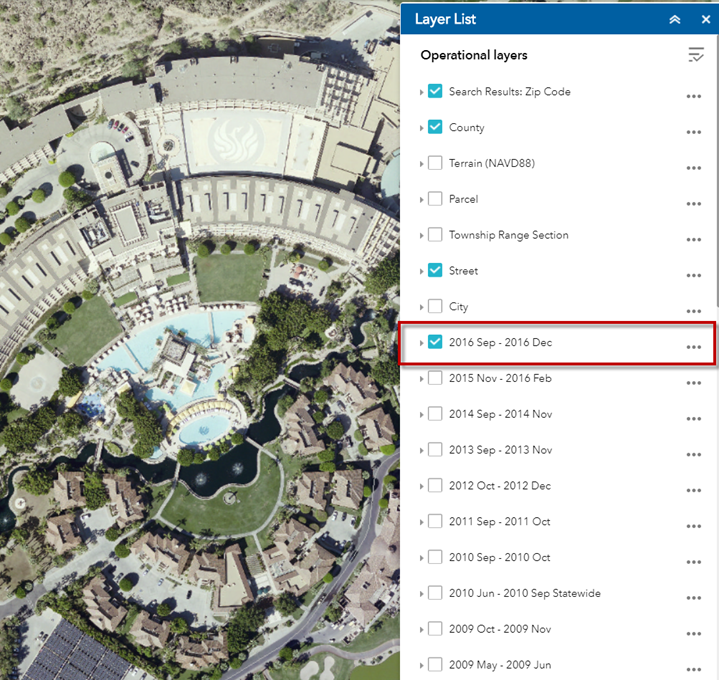Viewport: 719px width, 680px height.
Task: Open more options for County layer
Action: click(x=693, y=132)
